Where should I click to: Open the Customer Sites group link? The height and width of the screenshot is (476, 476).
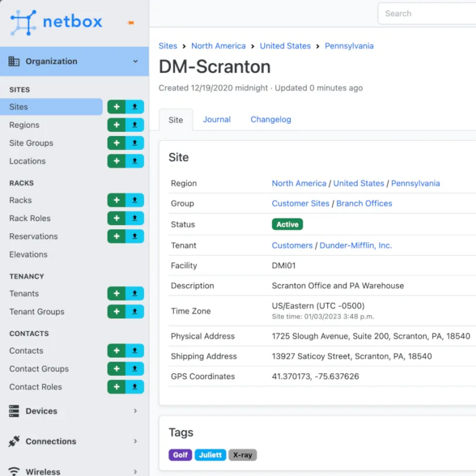(x=300, y=204)
